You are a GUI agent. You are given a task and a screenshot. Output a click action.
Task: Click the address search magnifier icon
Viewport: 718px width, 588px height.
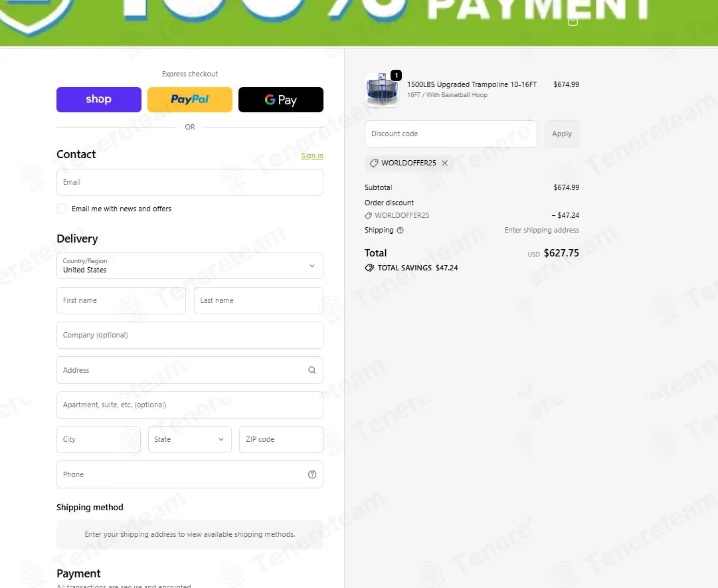point(312,370)
